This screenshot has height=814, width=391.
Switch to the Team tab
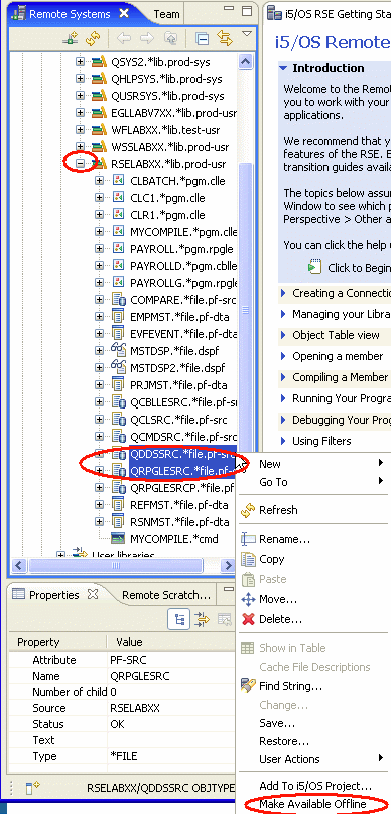click(166, 14)
